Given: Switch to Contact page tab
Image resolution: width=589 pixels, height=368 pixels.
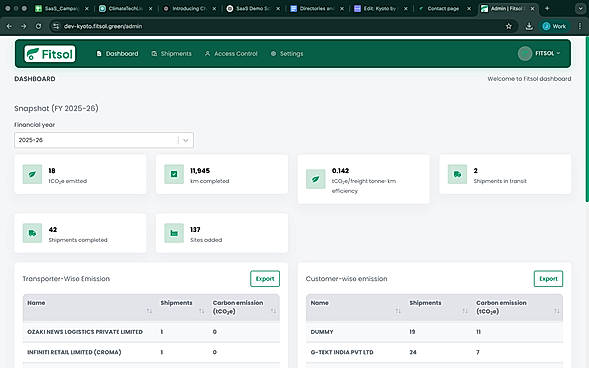Looking at the screenshot, I should tap(445, 8).
